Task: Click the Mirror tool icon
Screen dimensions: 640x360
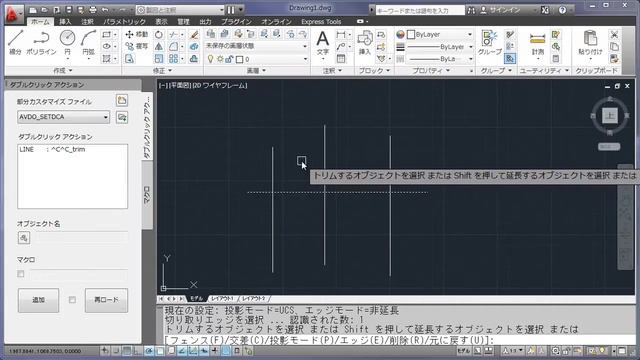Action: pos(159,47)
